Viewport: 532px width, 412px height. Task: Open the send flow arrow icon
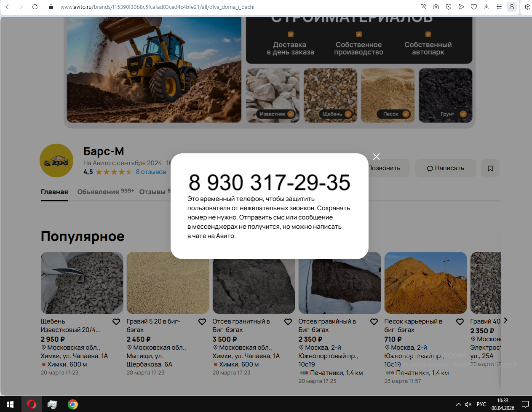[461, 7]
